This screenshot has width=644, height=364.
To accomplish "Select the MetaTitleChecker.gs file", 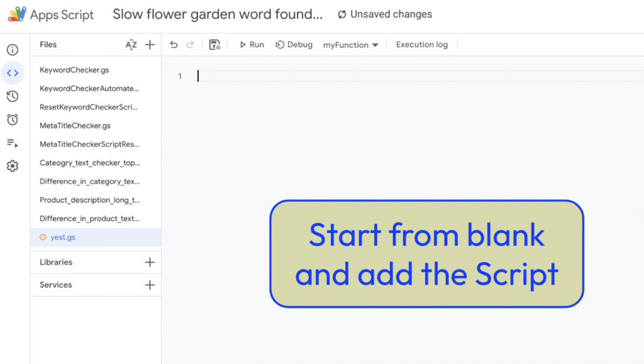I will pyautogui.click(x=75, y=126).
